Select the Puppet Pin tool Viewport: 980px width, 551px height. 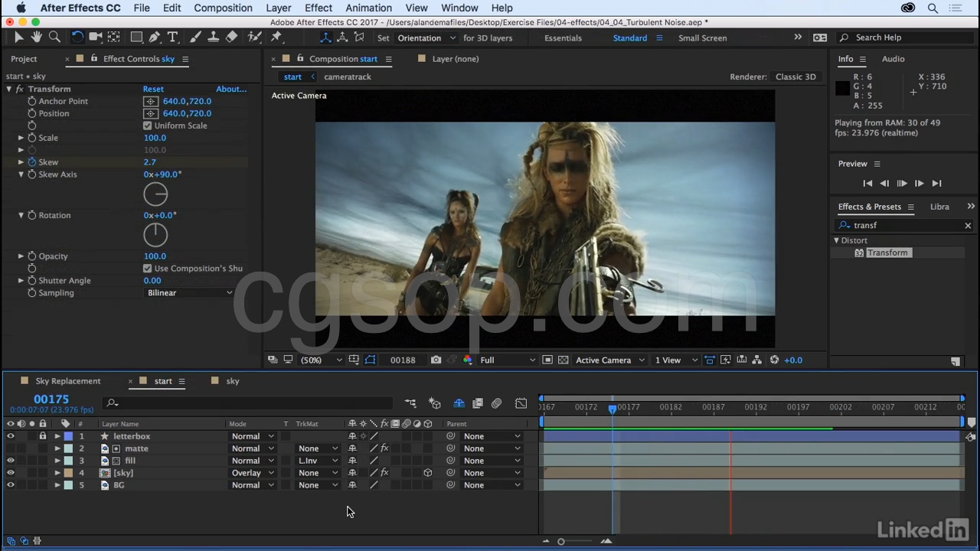click(276, 37)
